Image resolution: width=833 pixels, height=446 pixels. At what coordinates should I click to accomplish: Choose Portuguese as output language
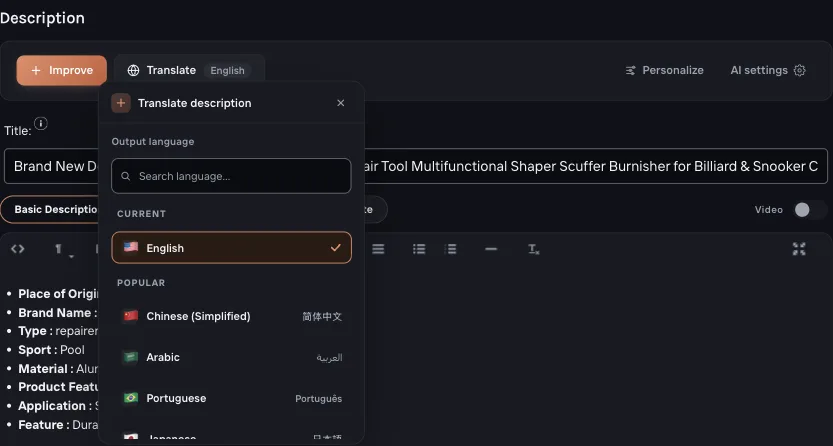coord(231,398)
